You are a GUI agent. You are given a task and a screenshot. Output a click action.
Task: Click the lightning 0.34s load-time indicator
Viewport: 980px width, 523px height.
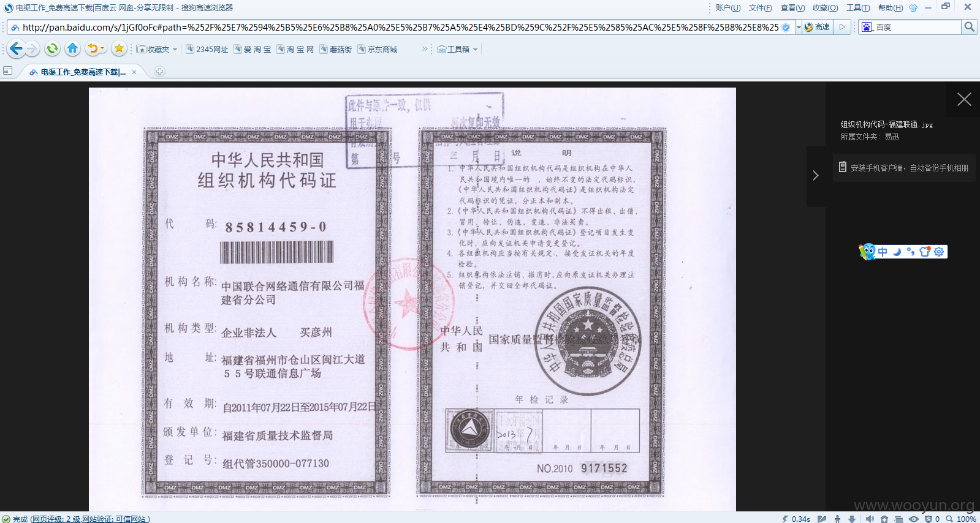click(x=796, y=519)
